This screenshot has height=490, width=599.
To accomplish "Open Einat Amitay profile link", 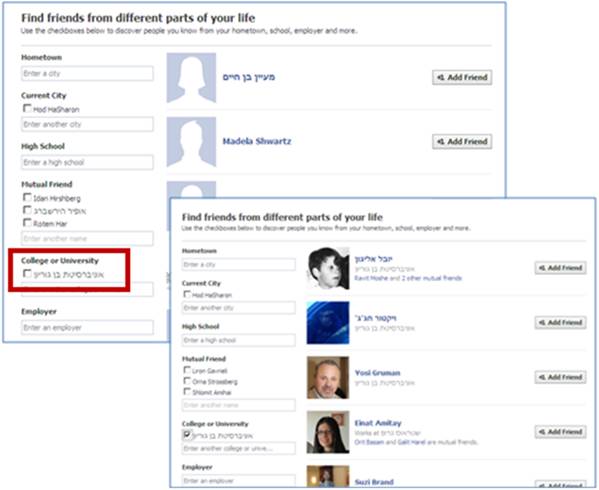I will coord(378,423).
